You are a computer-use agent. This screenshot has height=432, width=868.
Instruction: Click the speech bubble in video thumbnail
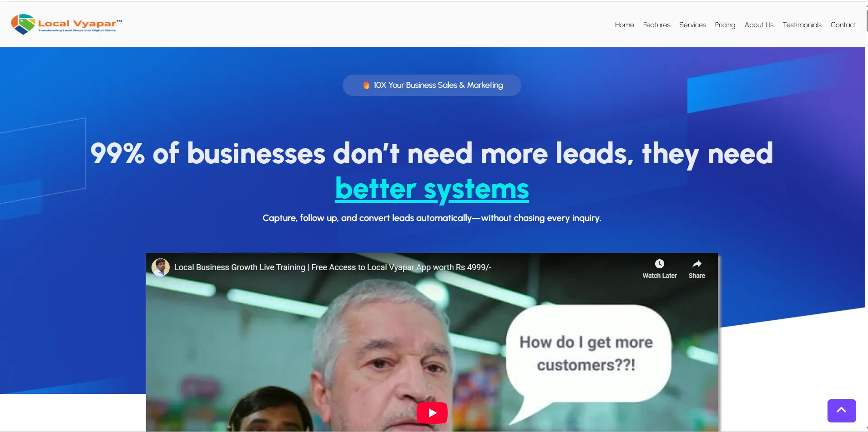587,355
